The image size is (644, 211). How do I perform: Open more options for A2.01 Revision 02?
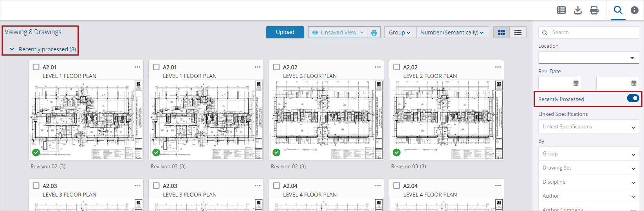(x=137, y=67)
